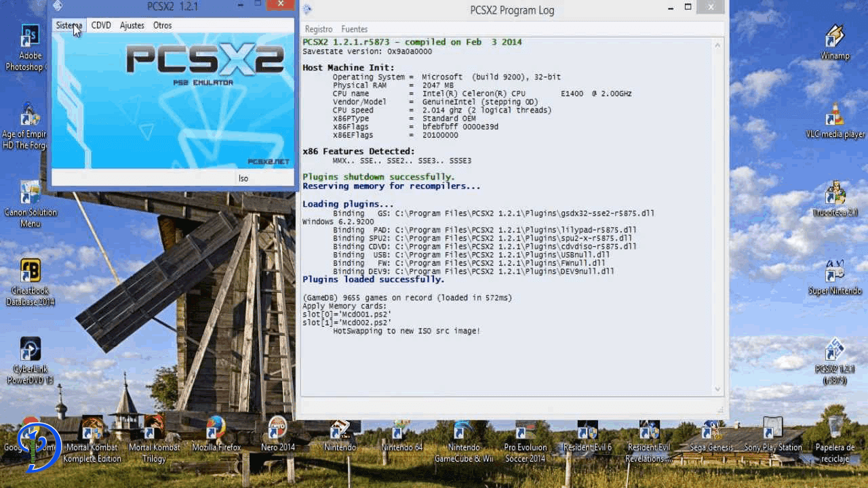Select the Super Nintendo desktop icon
This screenshot has width=868, height=488.
[x=835, y=277]
